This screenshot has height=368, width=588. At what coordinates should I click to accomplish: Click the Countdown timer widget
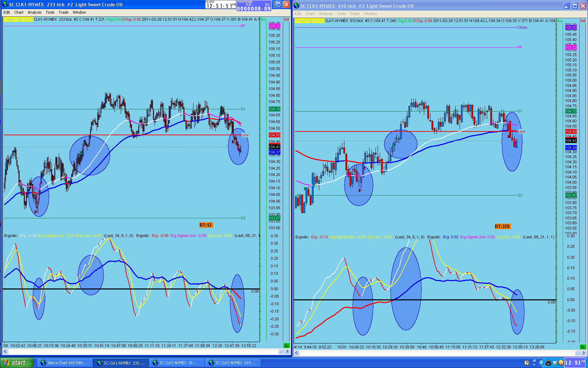(x=254, y=6)
